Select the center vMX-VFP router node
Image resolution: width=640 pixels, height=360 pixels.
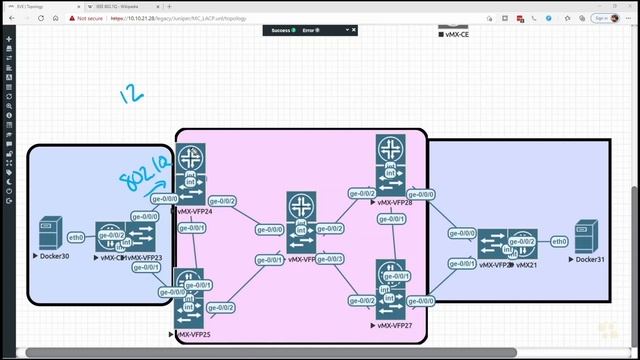click(301, 222)
